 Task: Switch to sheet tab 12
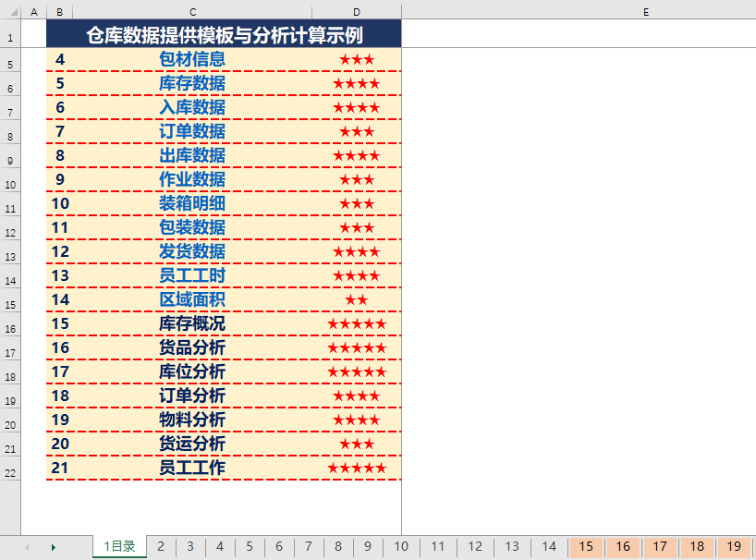pyautogui.click(x=475, y=546)
